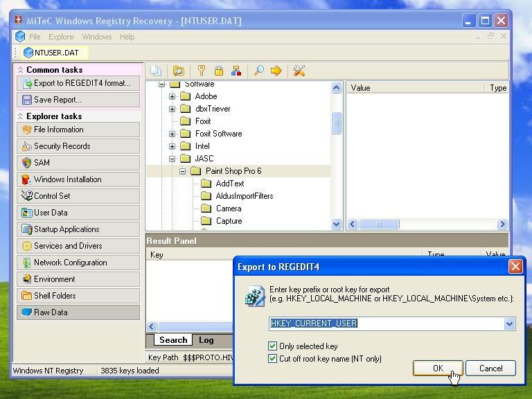The image size is (532, 399).
Task: Click the blue cube app menu icon
Action: tap(20, 36)
